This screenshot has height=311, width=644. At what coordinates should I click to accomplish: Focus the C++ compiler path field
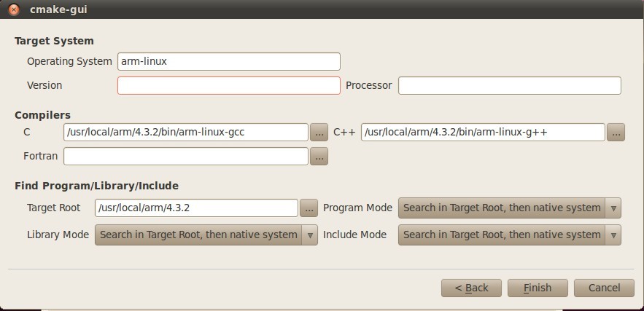pyautogui.click(x=483, y=132)
